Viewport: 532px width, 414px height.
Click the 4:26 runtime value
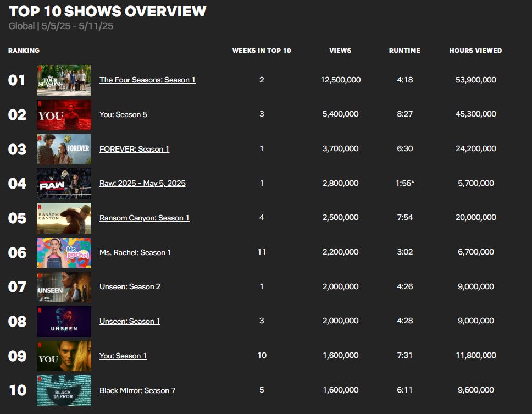(404, 286)
